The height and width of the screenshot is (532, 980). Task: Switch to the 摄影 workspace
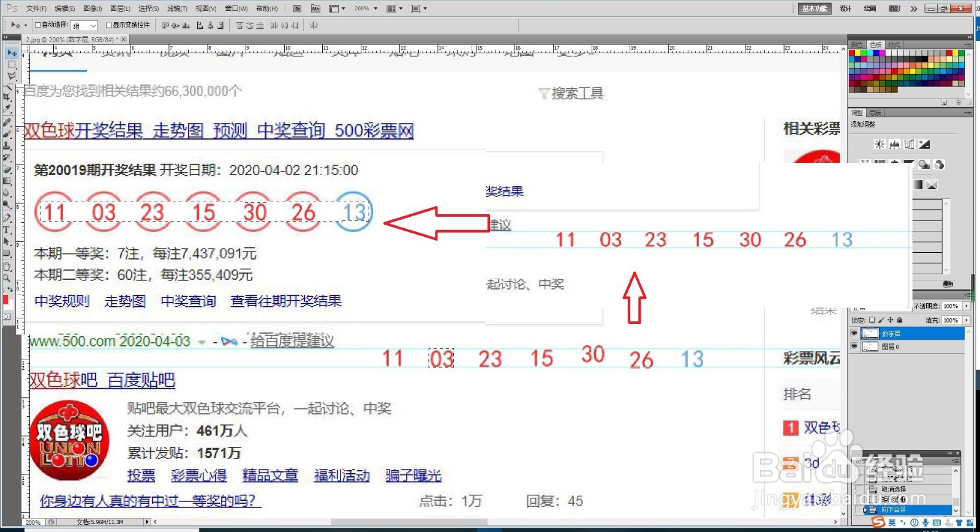click(x=895, y=9)
